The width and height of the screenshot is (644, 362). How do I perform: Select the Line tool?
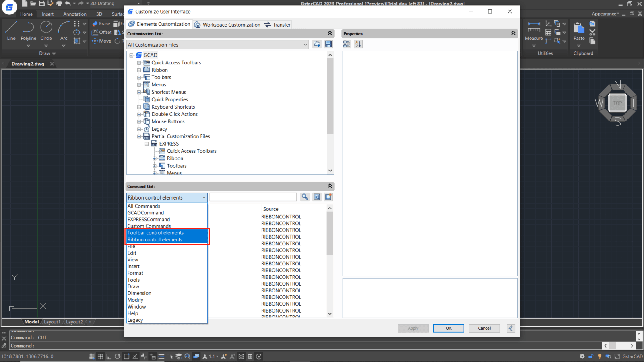(11, 28)
